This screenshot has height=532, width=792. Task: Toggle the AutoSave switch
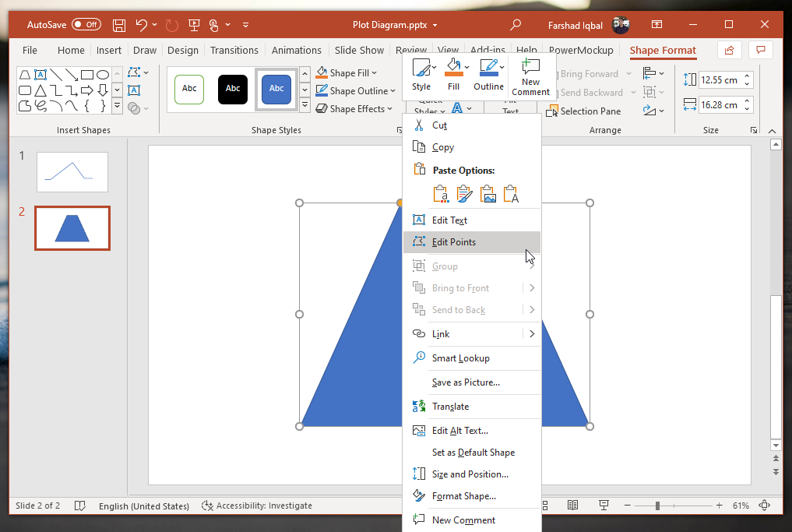pyautogui.click(x=86, y=25)
